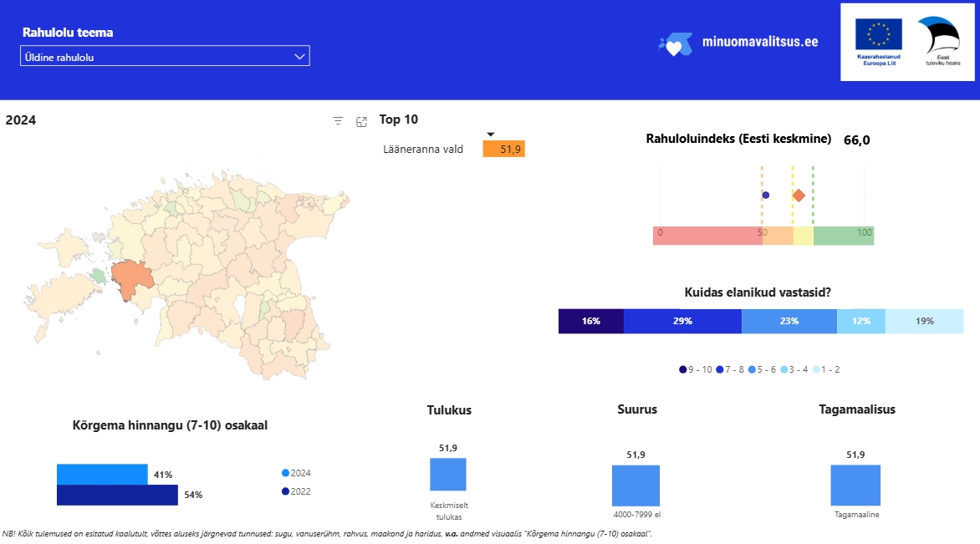Toggle the 2022 legend item
This screenshot has width=980, height=544.
pos(296,491)
